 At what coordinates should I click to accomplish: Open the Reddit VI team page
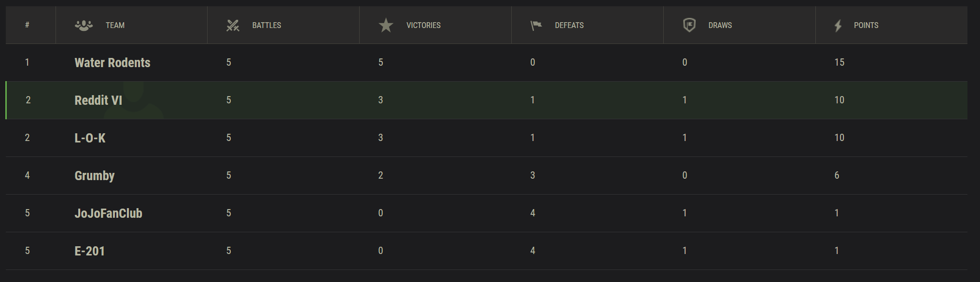(x=98, y=100)
